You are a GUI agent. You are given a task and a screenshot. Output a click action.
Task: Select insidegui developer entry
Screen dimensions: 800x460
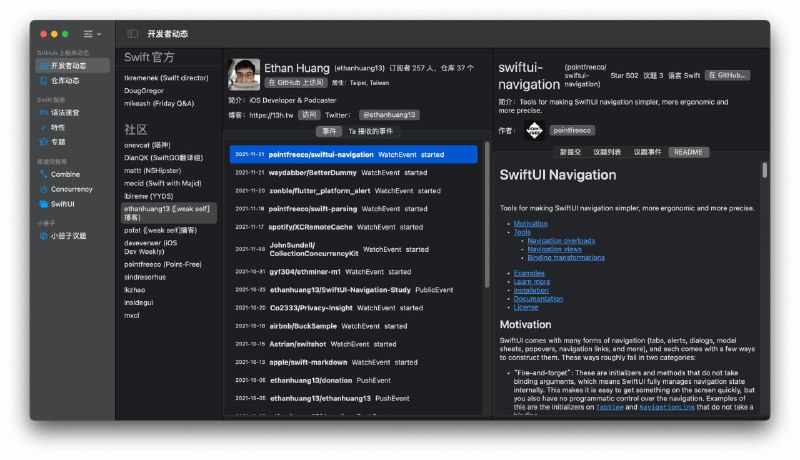[139, 303]
